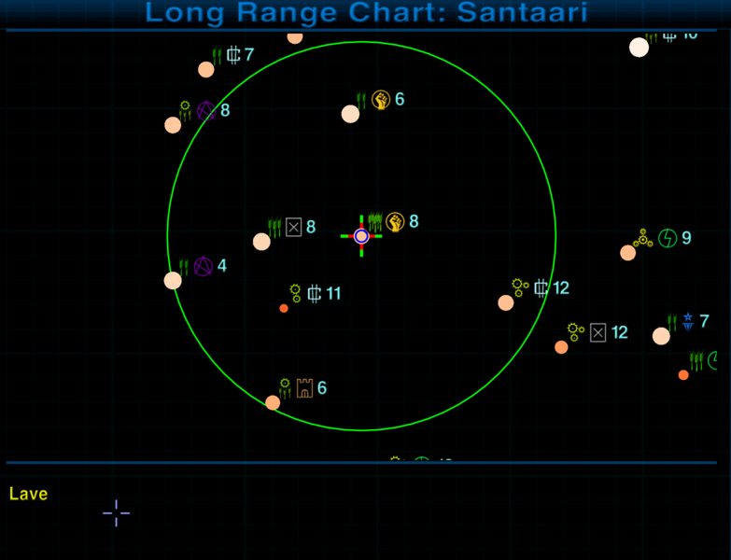The width and height of the screenshot is (731, 560).
Task: Select the pale star below the castle system's icons
Action: click(273, 403)
